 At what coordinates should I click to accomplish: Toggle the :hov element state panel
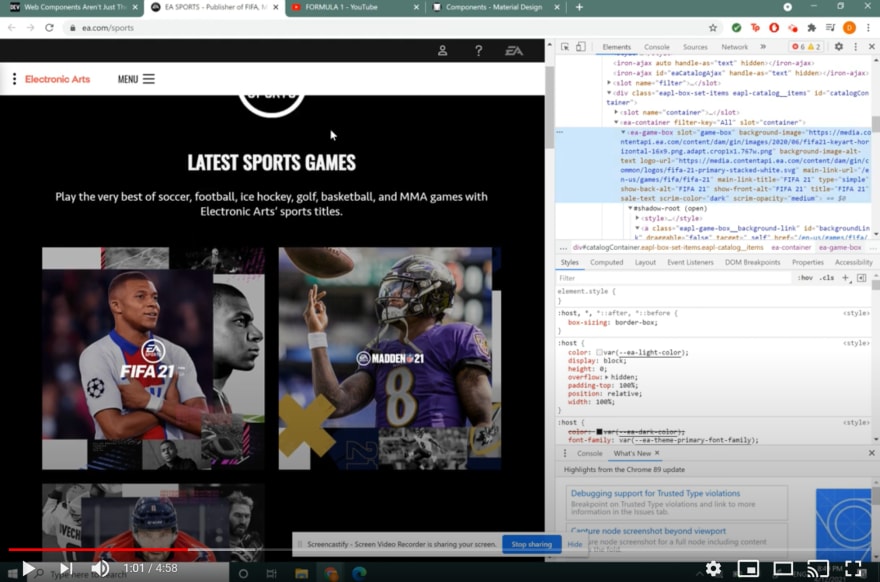pyautogui.click(x=805, y=278)
